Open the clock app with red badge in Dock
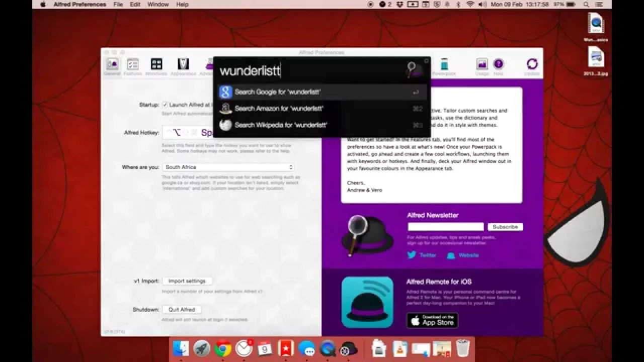This screenshot has width=644, height=362. tap(244, 348)
